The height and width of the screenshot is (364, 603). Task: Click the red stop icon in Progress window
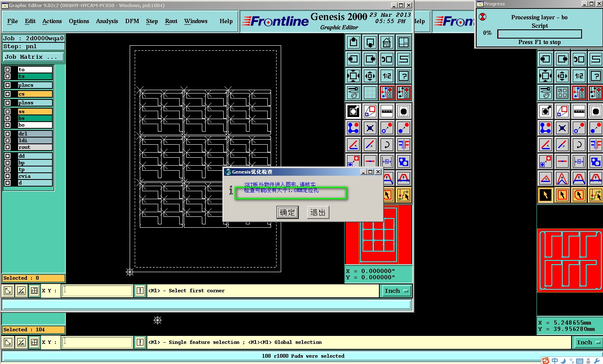[483, 17]
